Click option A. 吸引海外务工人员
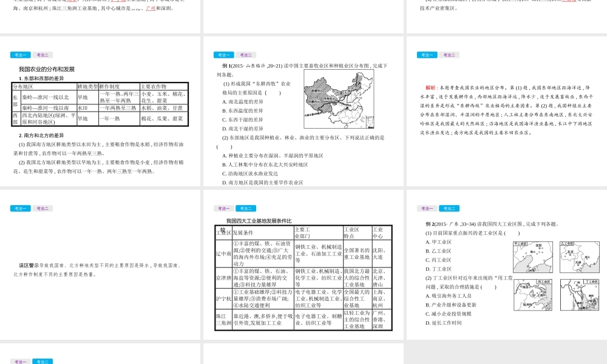607x364 pixels. 449,296
